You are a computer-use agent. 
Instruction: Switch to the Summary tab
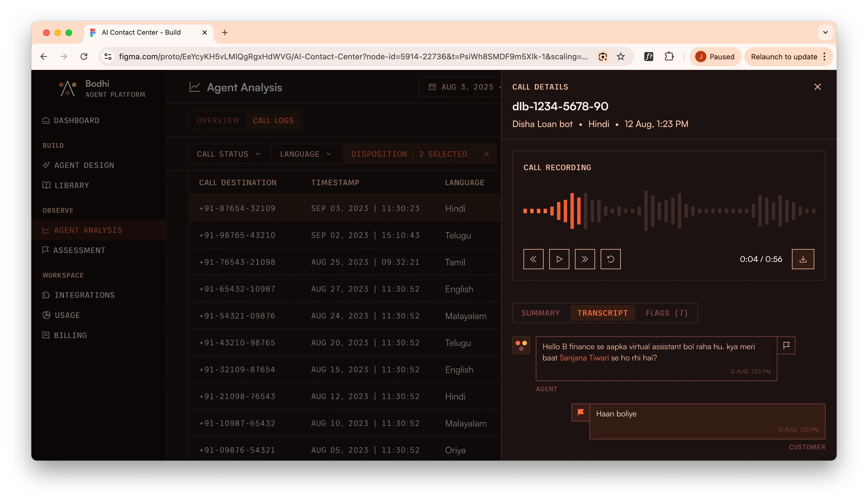[x=541, y=313]
